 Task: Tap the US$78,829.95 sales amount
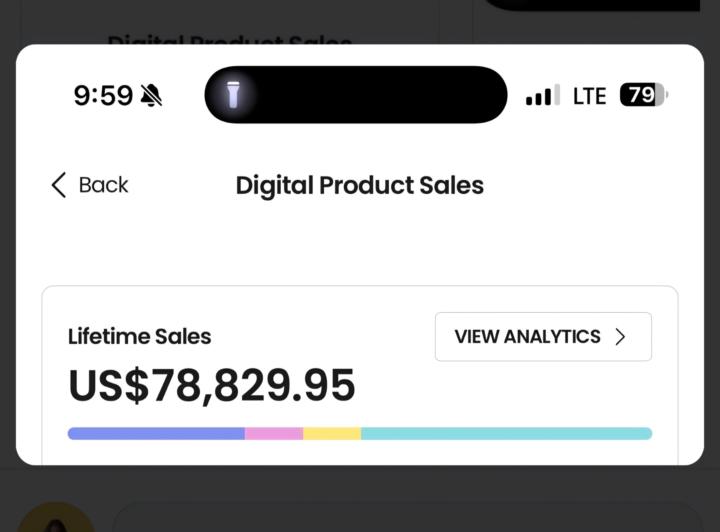pos(211,386)
